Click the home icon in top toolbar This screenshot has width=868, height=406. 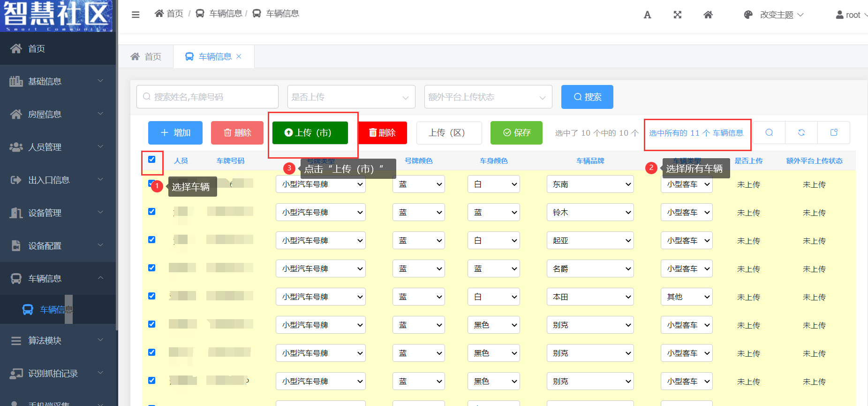pyautogui.click(x=708, y=15)
